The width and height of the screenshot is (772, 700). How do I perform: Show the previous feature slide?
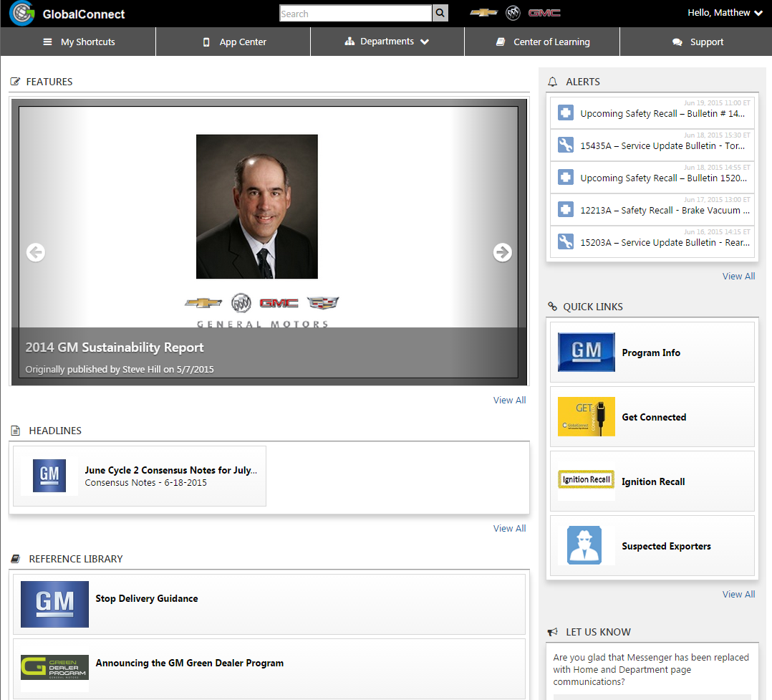pos(36,252)
